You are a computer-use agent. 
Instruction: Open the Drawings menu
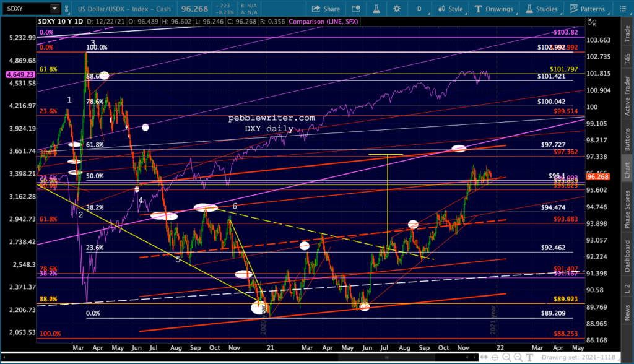tap(494, 9)
